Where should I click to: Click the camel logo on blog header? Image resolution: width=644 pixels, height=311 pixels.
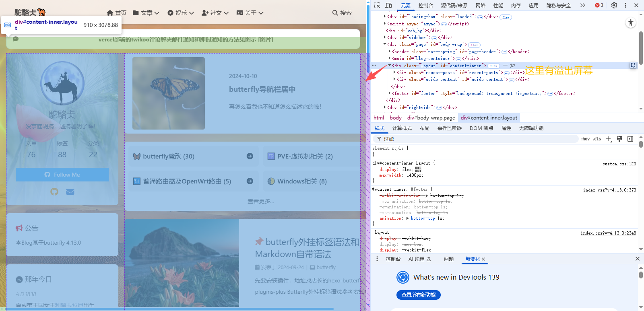tap(41, 12)
